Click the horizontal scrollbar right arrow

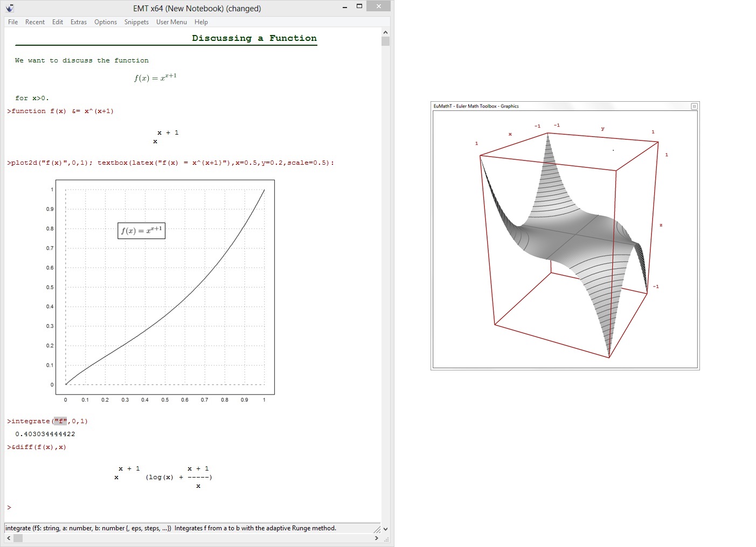coord(376,538)
